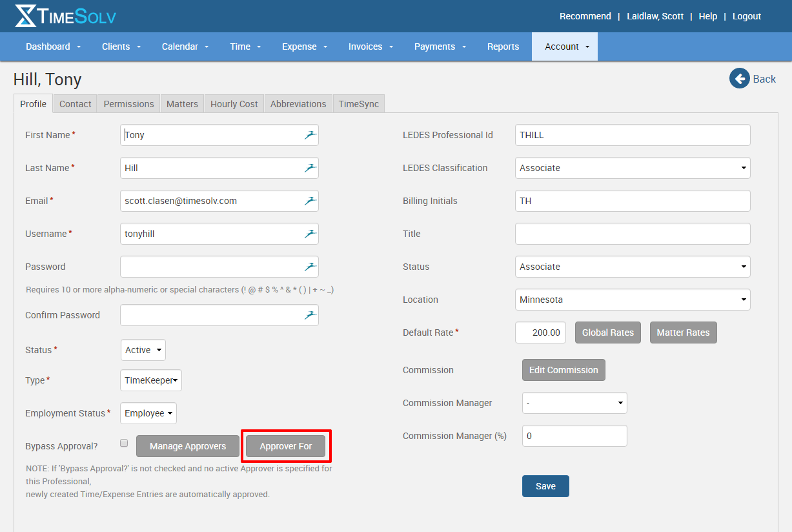Expand the Location dropdown showing Minnesota
The image size is (792, 532).
point(632,300)
